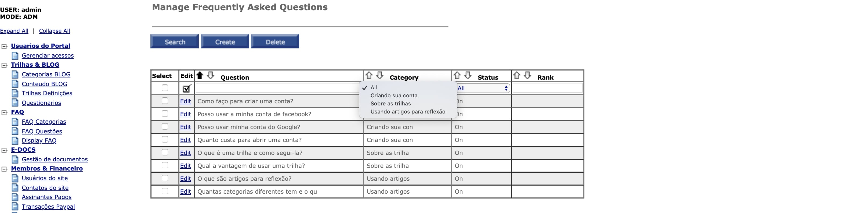Click the checkmark icon in Edit filter row
The image size is (868, 213).
tap(186, 88)
